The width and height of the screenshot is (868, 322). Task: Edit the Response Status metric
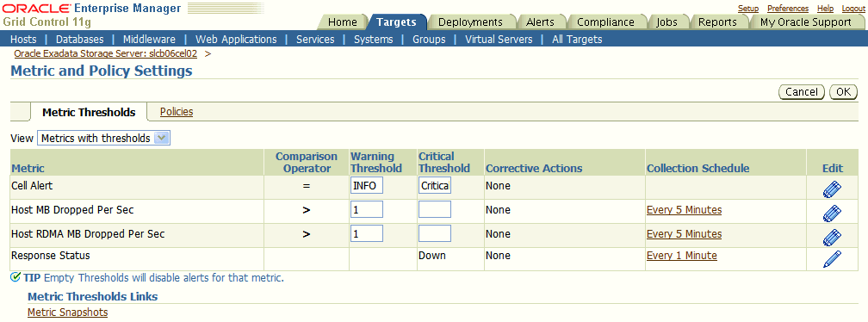tap(832, 259)
